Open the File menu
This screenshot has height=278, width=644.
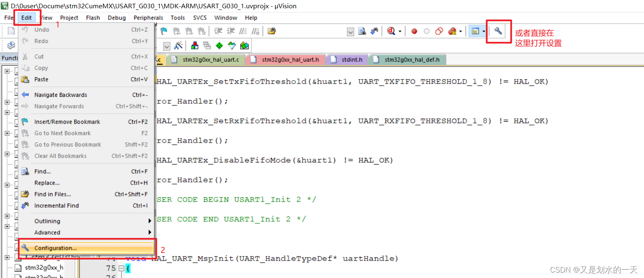click(9, 18)
